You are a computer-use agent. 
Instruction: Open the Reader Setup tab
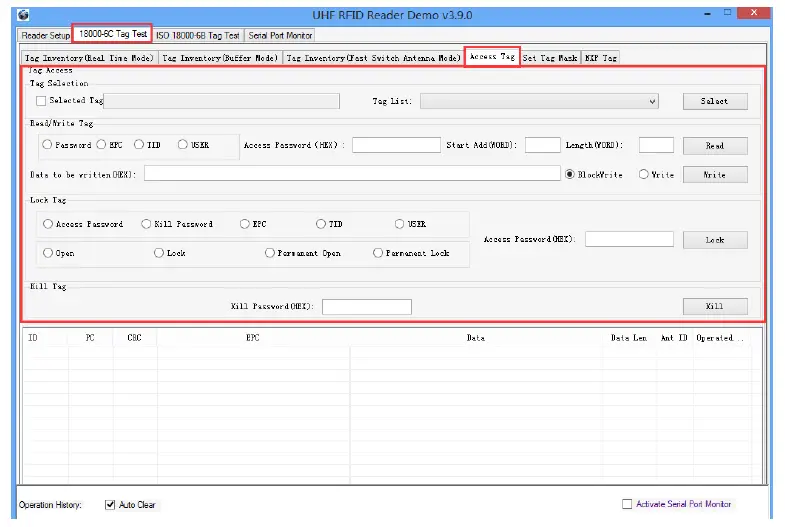pos(46,36)
